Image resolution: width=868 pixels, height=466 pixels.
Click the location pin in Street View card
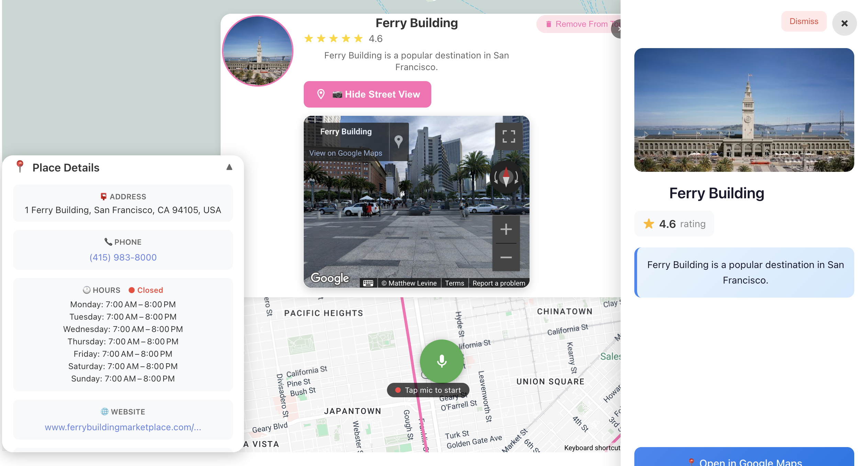pos(398,141)
